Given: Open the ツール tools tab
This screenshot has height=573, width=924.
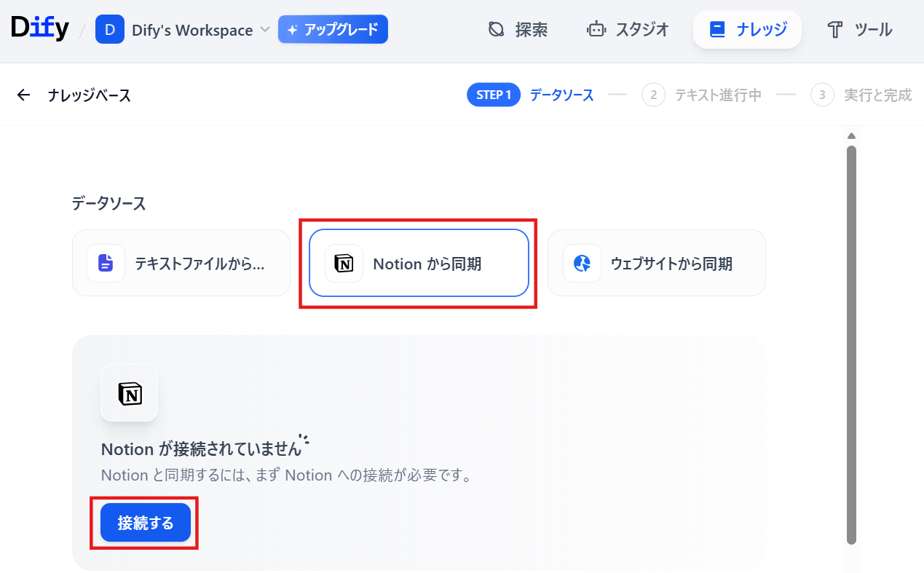Looking at the screenshot, I should (x=859, y=30).
